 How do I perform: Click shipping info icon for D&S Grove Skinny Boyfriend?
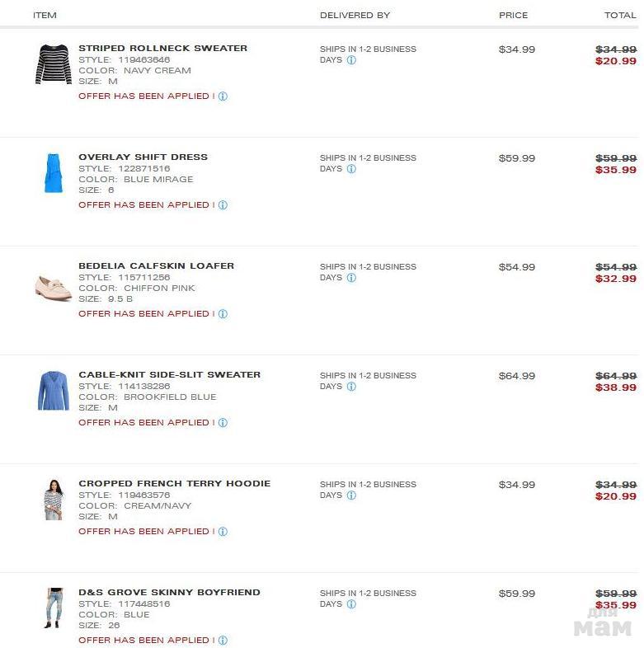(351, 604)
